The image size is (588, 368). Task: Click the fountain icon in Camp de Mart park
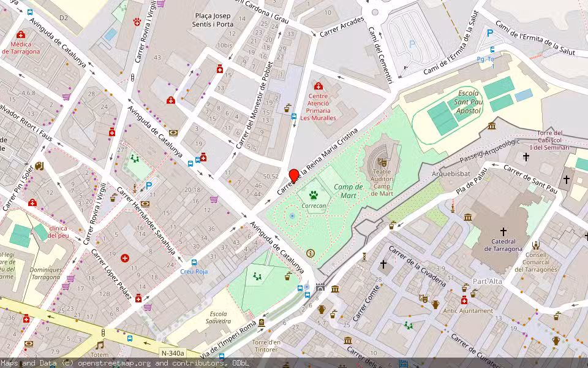coord(293,216)
